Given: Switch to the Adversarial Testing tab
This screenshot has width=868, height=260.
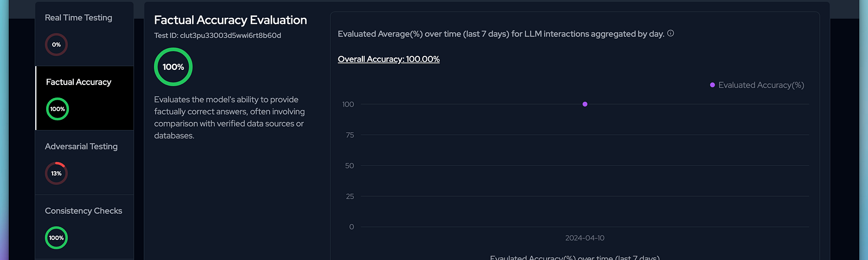Looking at the screenshot, I should (x=81, y=147).
